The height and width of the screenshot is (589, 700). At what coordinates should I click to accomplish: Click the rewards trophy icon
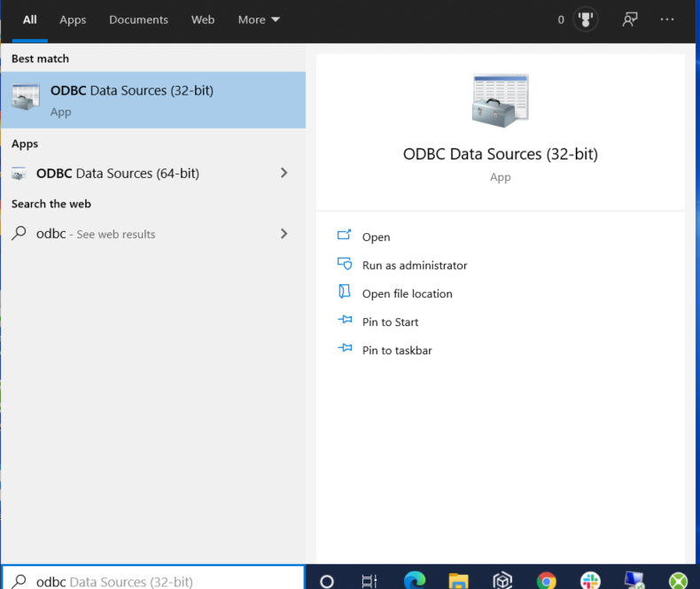click(x=586, y=19)
